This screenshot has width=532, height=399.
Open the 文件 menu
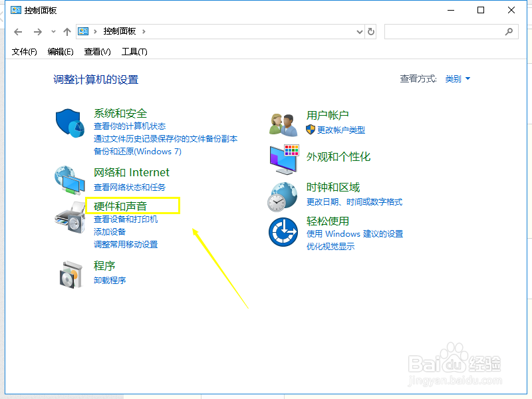(x=24, y=51)
